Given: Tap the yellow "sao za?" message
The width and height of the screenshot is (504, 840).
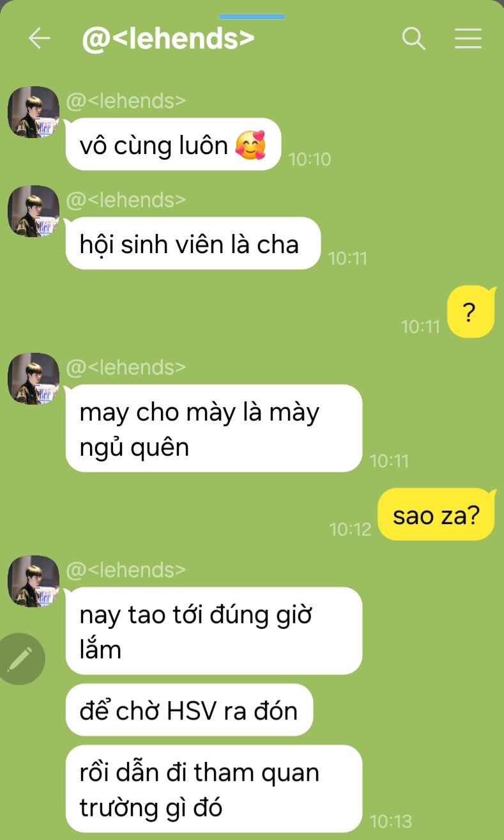Looking at the screenshot, I should click(x=436, y=515).
